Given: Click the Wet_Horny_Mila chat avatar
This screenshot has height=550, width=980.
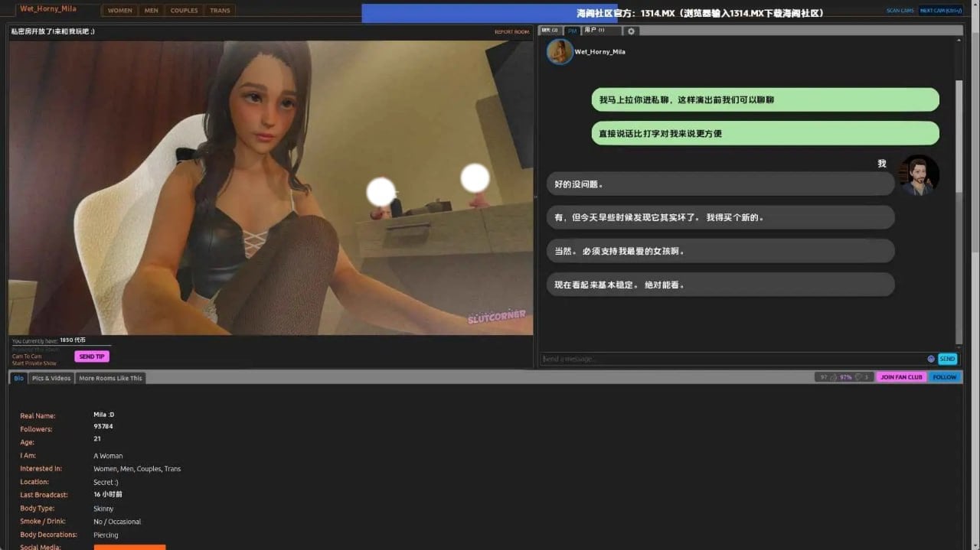Looking at the screenshot, I should (560, 51).
